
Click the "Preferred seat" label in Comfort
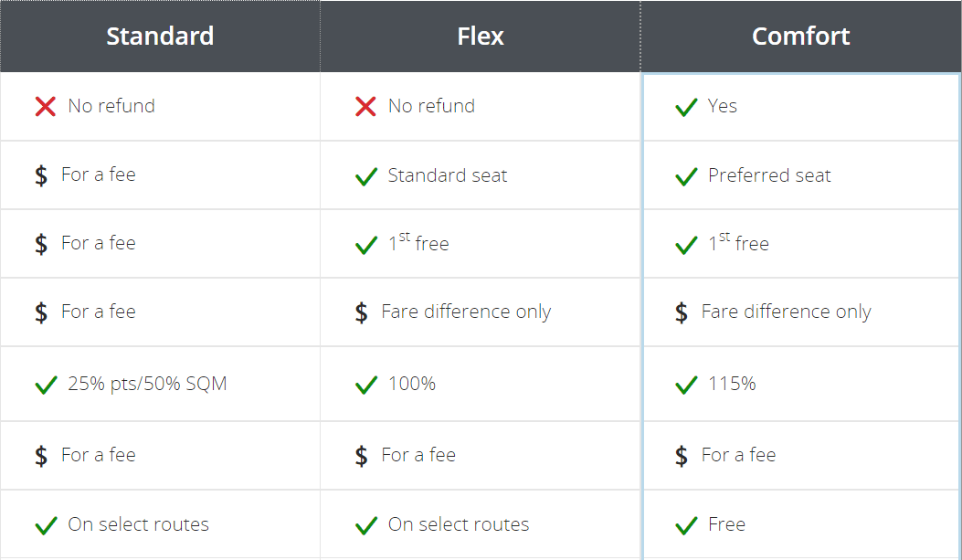tap(769, 175)
